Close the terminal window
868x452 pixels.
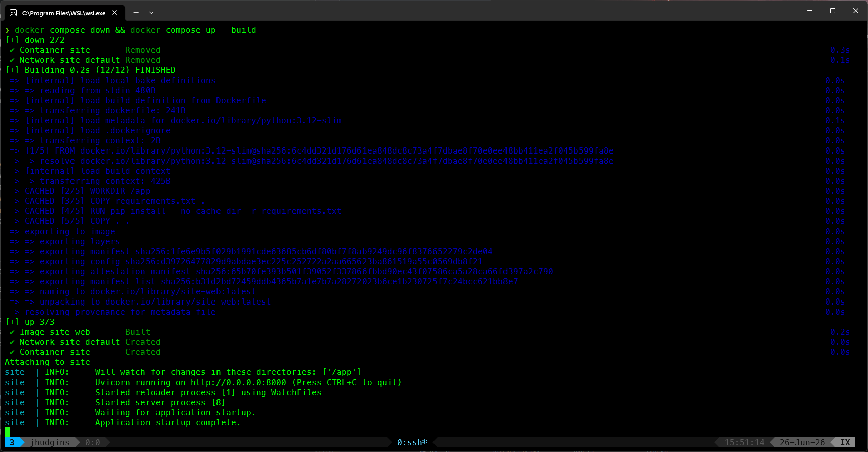click(856, 11)
